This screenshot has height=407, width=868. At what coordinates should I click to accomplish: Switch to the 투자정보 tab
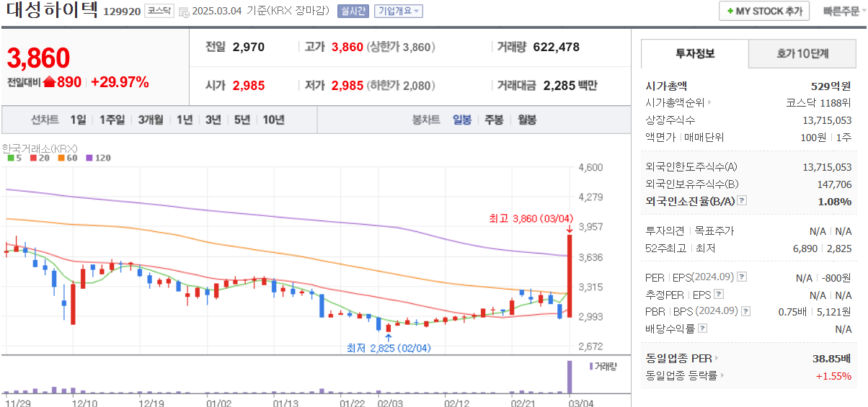tap(695, 53)
